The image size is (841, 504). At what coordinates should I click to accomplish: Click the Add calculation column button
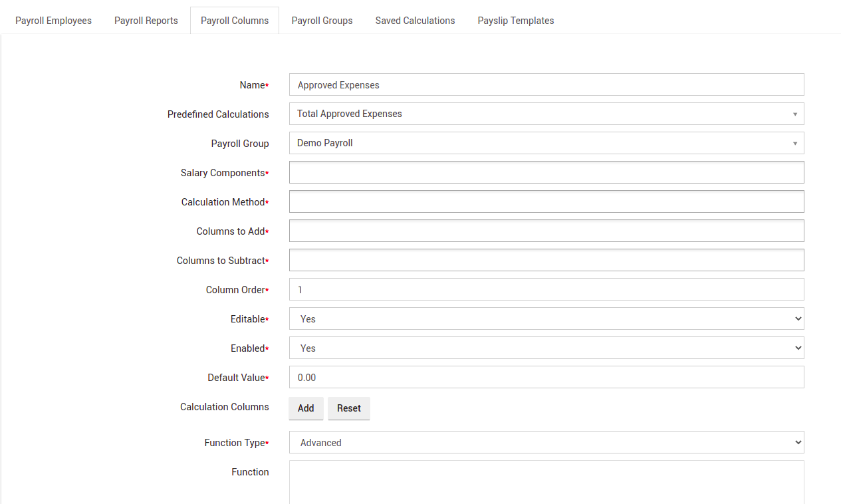[x=306, y=408]
